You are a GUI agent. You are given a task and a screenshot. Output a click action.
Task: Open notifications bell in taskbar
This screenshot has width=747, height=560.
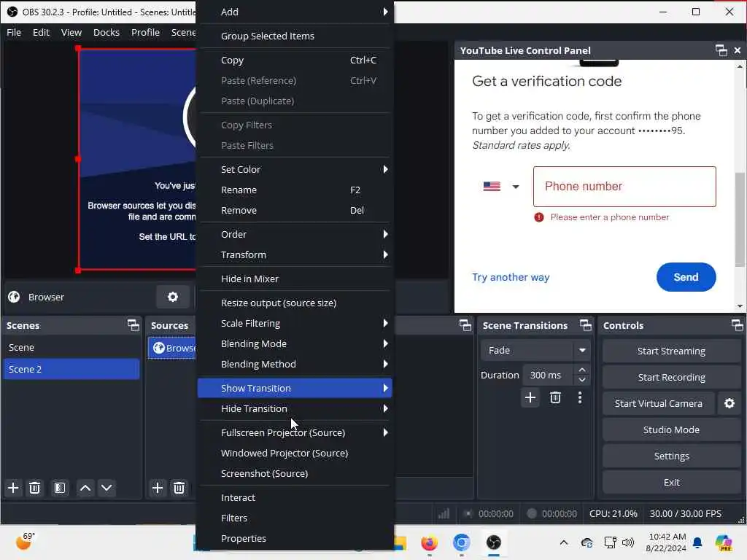pyautogui.click(x=697, y=542)
